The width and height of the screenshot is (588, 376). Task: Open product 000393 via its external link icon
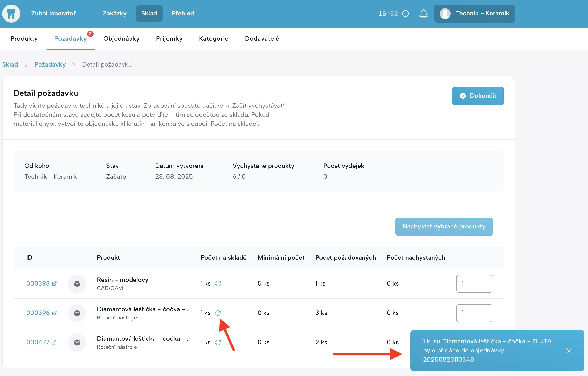54,284
